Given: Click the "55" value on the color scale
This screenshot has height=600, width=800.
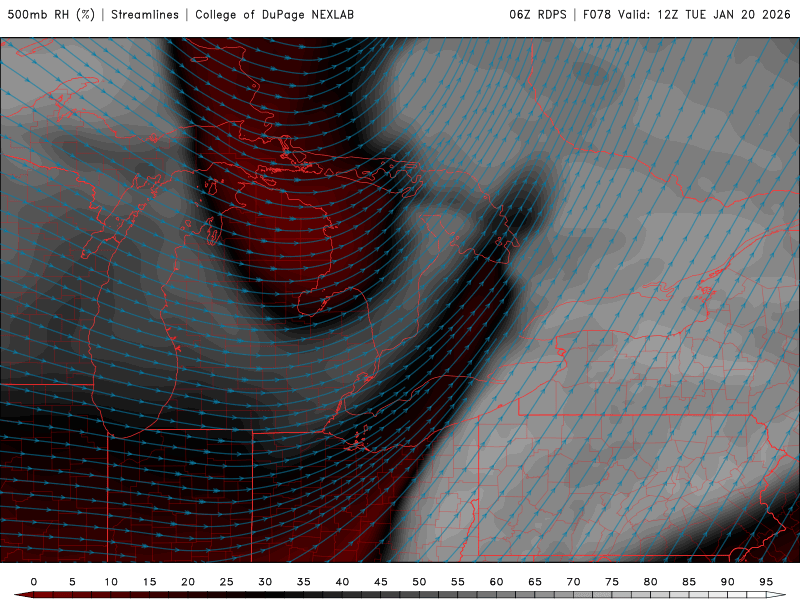Looking at the screenshot, I should click(458, 582).
